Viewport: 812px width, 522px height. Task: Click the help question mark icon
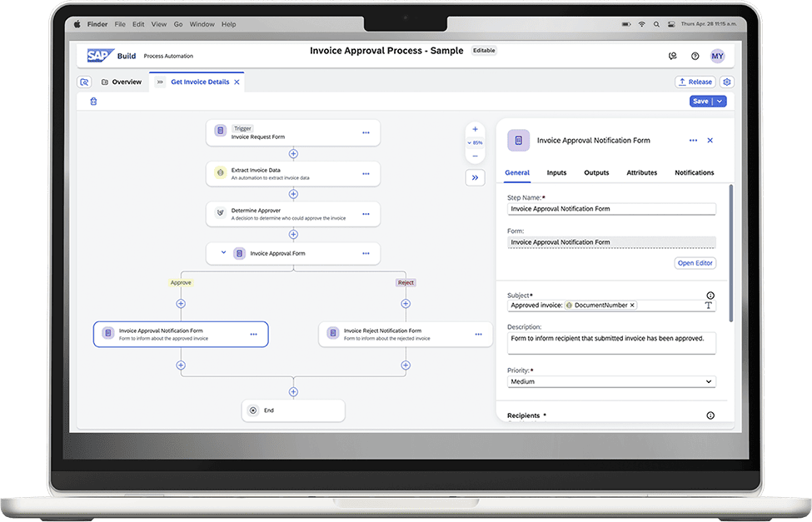point(695,56)
